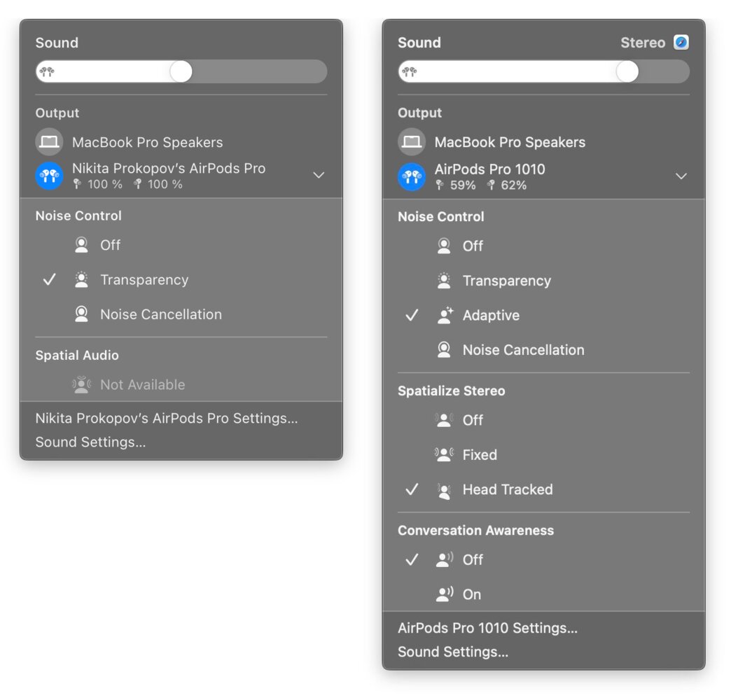
Task: Click the blue AirPods icon for Nikita Prokopov's AirPods Pro
Action: point(49,176)
